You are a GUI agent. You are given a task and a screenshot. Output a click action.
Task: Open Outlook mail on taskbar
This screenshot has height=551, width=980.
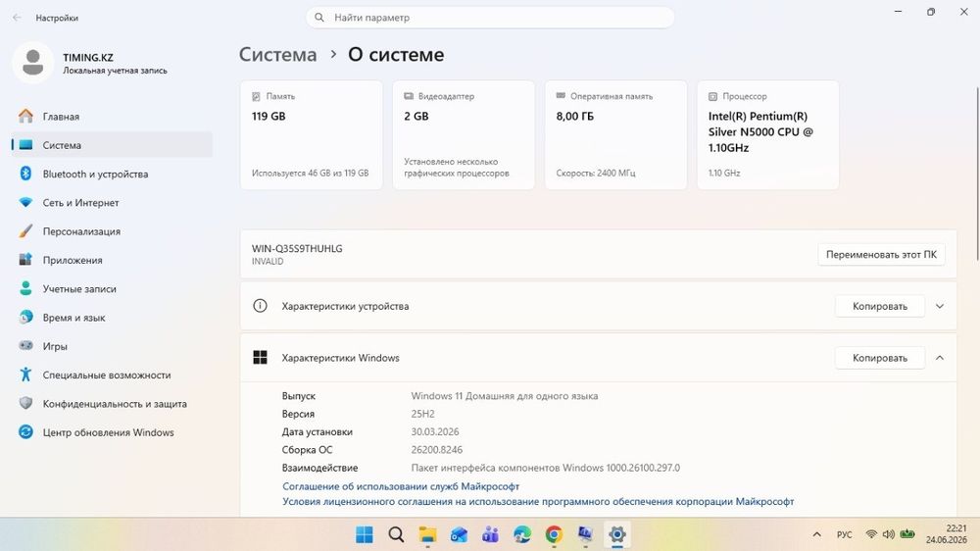tap(459, 534)
